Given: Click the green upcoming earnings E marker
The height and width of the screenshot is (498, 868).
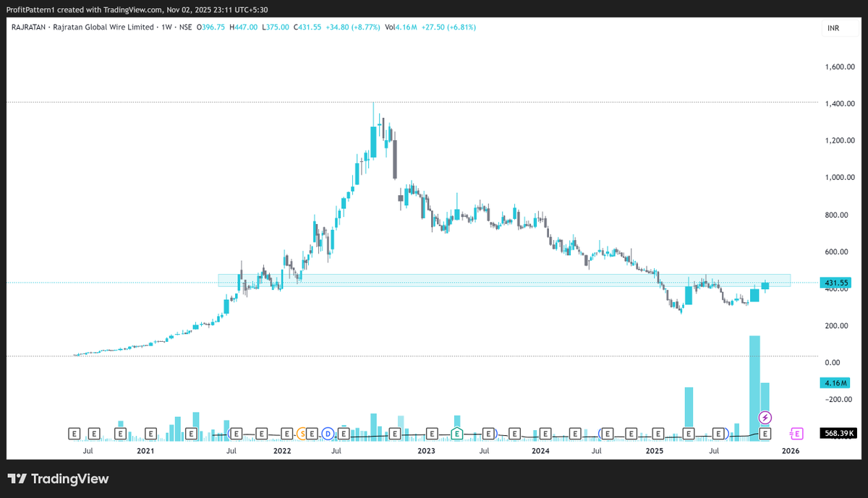Looking at the screenshot, I should (456, 433).
